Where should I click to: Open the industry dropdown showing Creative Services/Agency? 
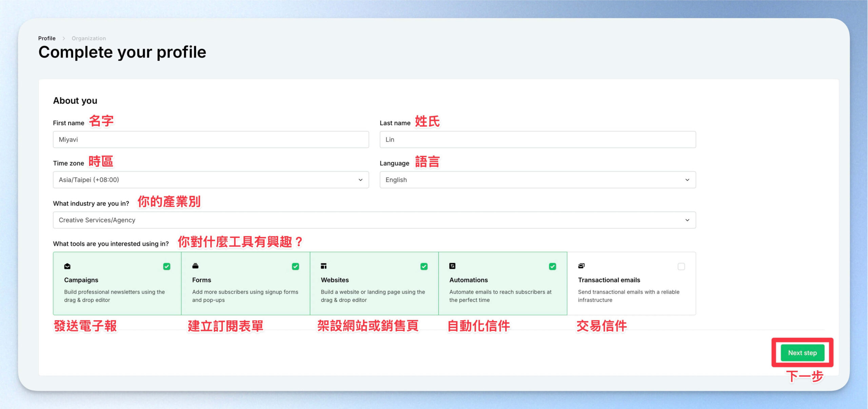[374, 220]
